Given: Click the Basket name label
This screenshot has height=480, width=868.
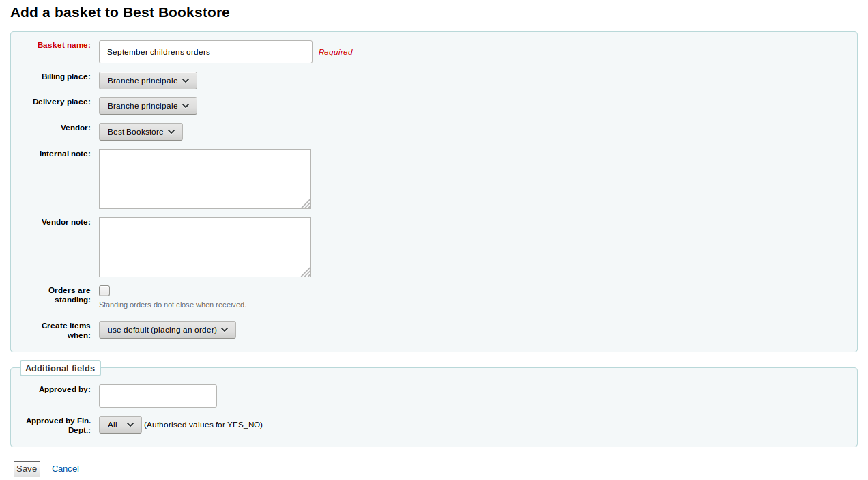Looking at the screenshot, I should (63, 45).
